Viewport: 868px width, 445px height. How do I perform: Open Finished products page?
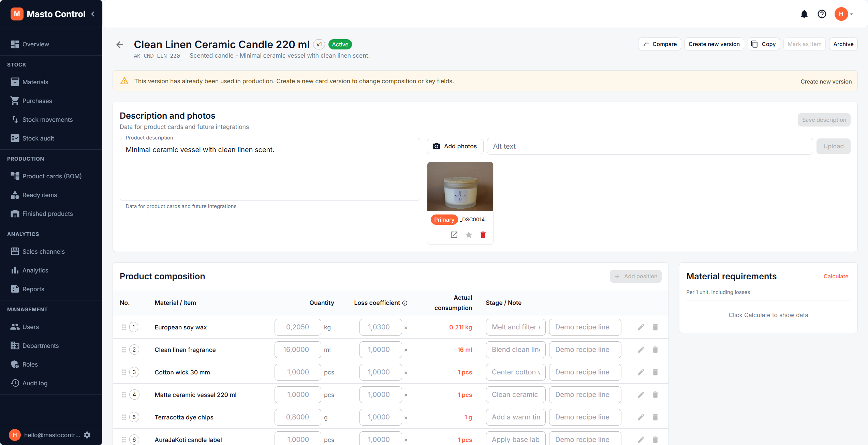coord(51,213)
